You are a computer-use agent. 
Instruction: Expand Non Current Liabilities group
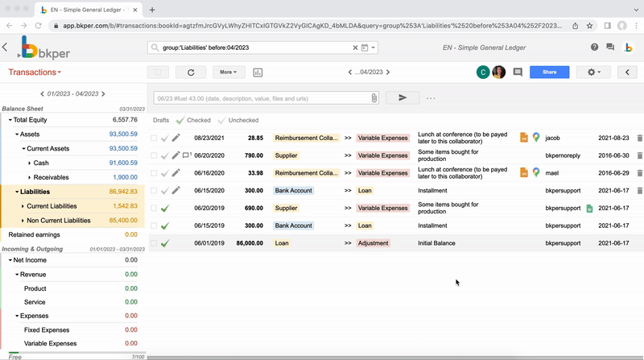coord(23,221)
